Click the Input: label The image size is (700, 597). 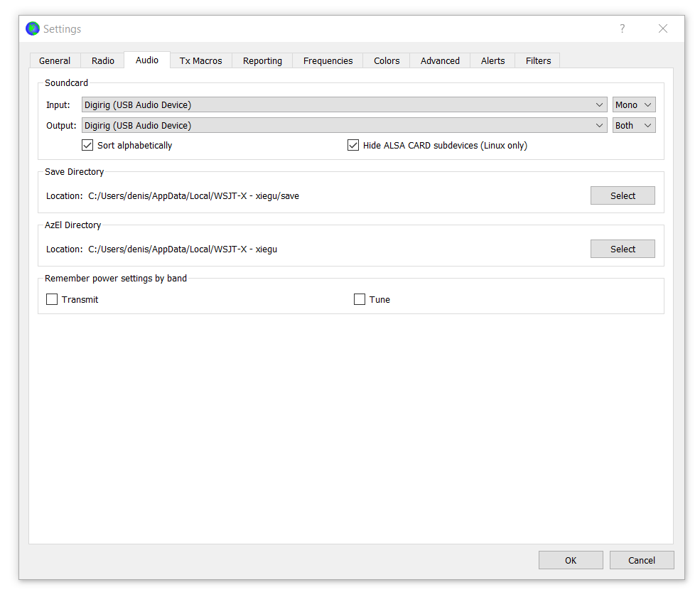(58, 105)
